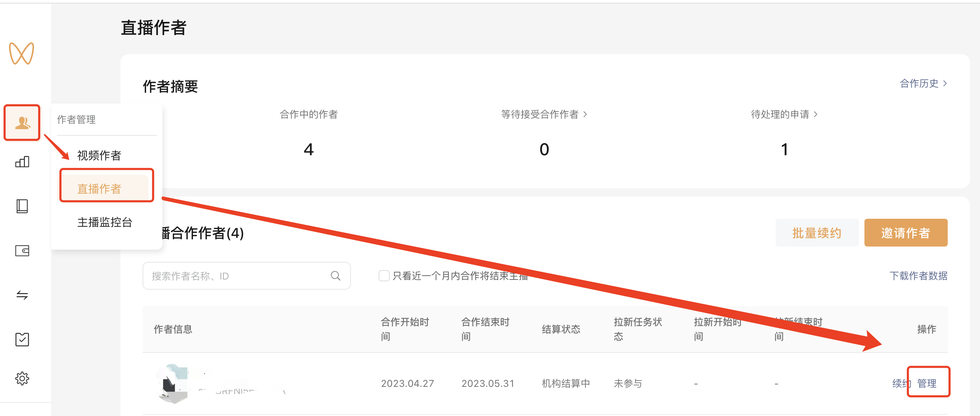Screen dimensions: 980x416
Task: Open the checklist task icon in sidebar
Action: click(x=22, y=339)
